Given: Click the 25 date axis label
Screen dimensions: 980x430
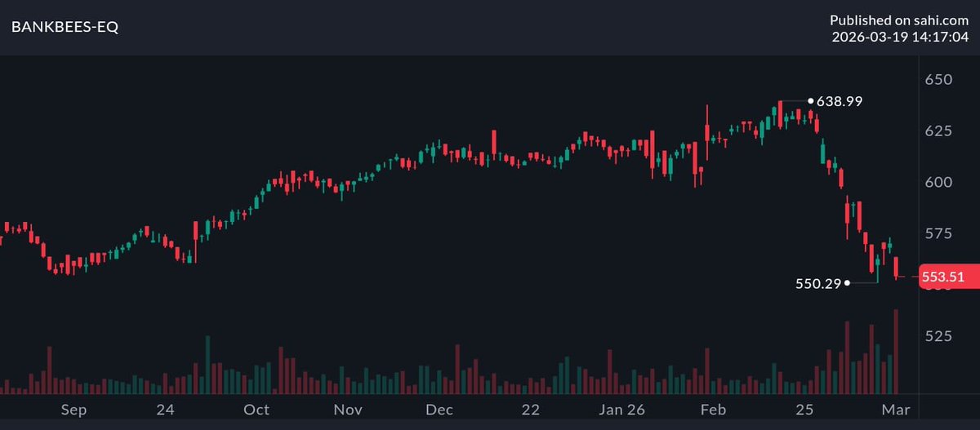Looking at the screenshot, I should point(805,409).
